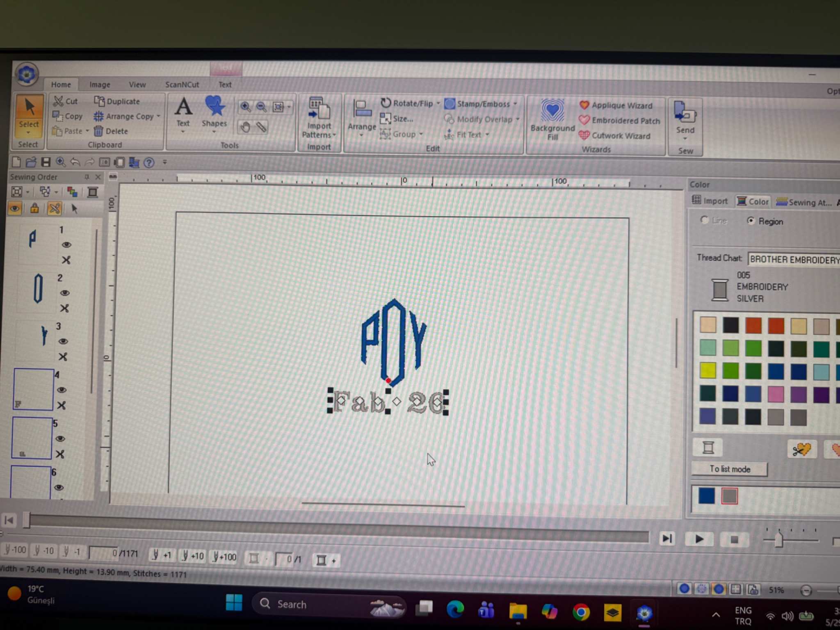The image size is (840, 630).
Task: Select the Measure ruler tool
Action: pos(261,127)
